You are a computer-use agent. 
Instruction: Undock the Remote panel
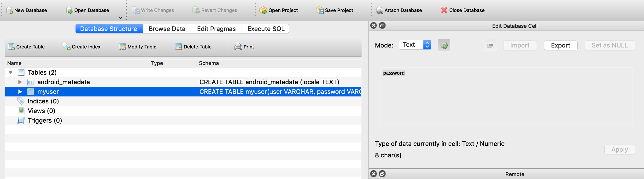click(x=382, y=174)
